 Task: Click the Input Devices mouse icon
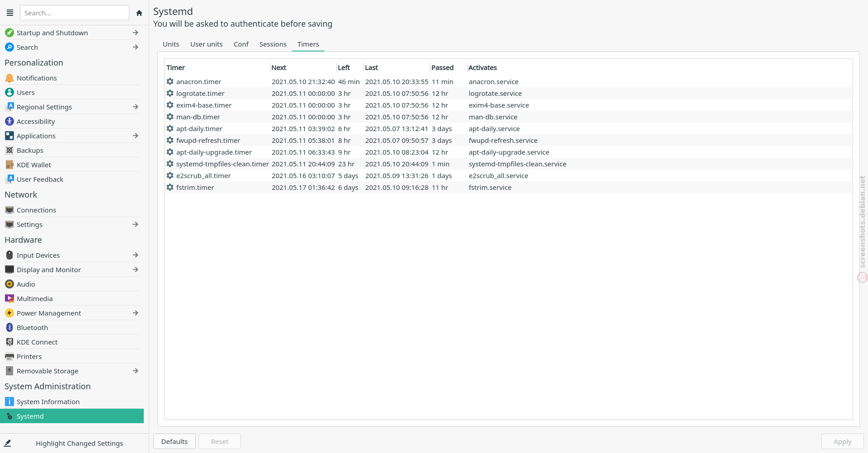[9, 255]
